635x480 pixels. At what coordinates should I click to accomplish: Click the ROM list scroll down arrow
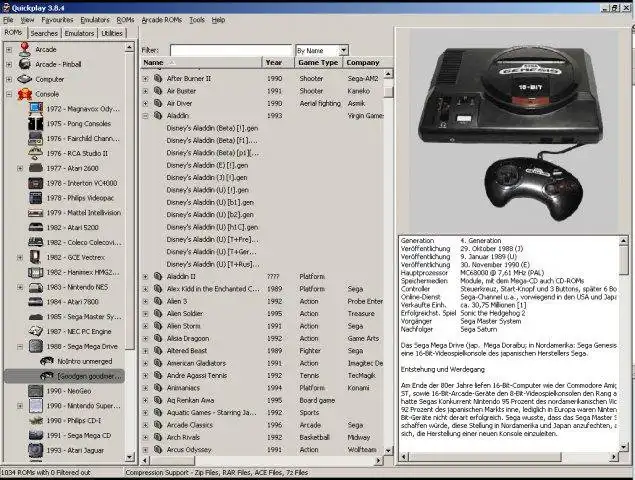tap(388, 450)
